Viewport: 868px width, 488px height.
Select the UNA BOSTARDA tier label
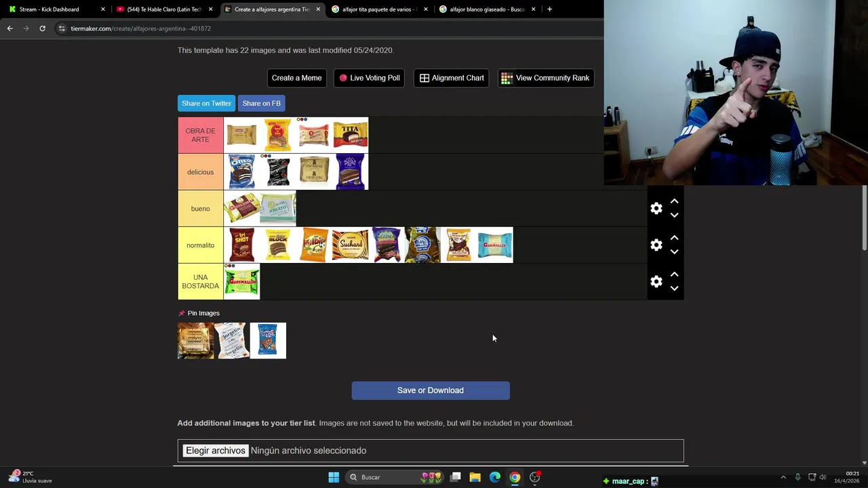point(200,282)
